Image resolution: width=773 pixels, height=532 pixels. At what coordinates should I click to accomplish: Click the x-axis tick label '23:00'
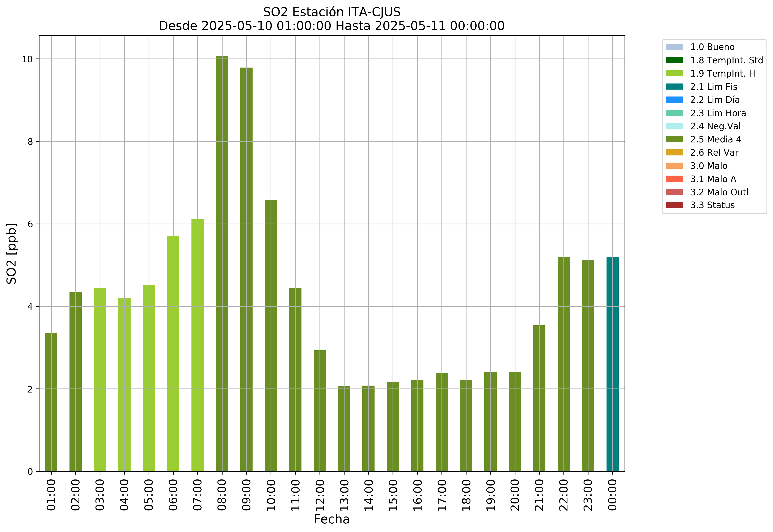point(588,495)
